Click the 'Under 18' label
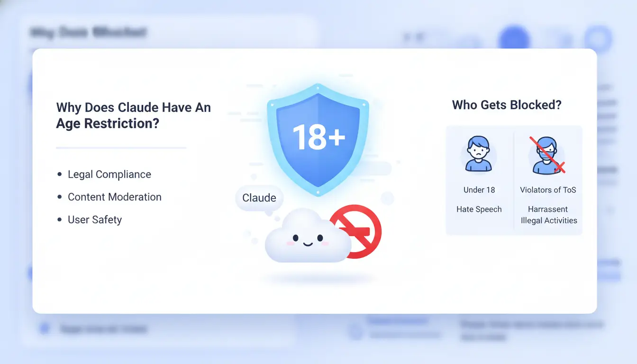Image resolution: width=637 pixels, height=364 pixels. (x=479, y=190)
